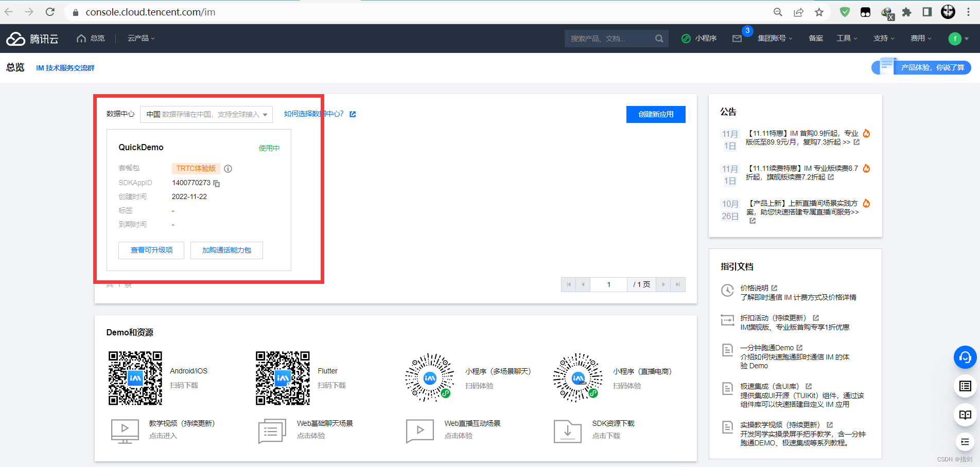The height and width of the screenshot is (467, 980).
Task: Open the floating list panel icon
Action: click(965, 386)
